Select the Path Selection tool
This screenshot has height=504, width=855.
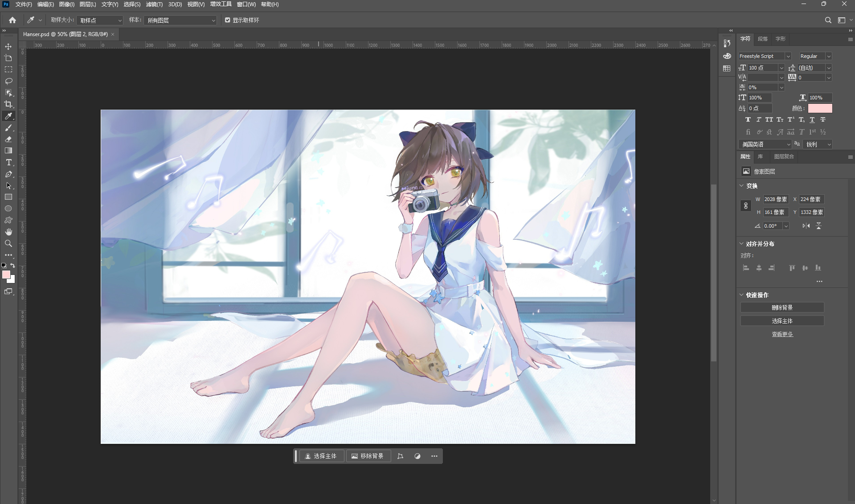(x=8, y=185)
